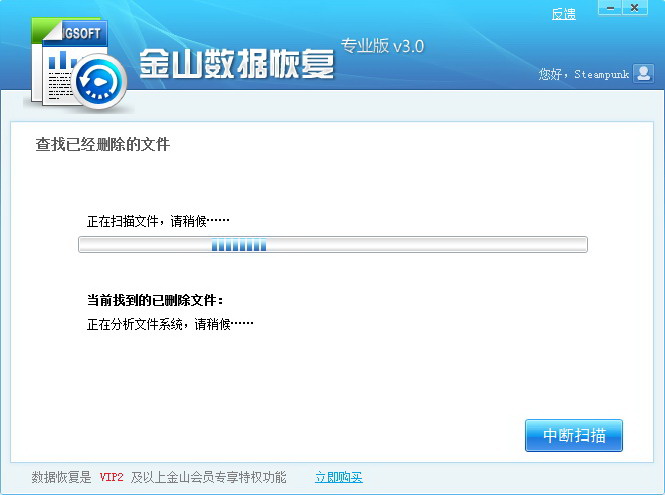
Task: Open the 立即购买 purchase link
Action: pyautogui.click(x=338, y=477)
